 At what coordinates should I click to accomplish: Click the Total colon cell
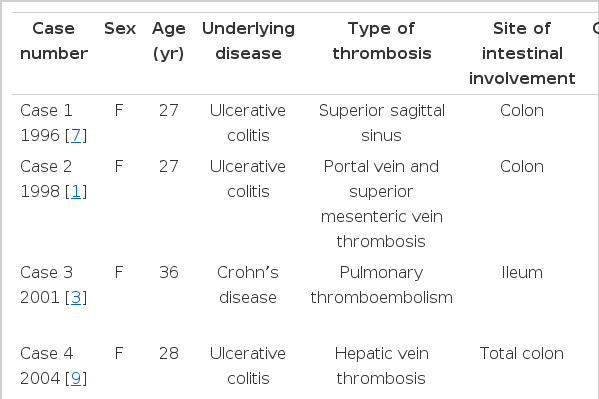pos(522,354)
